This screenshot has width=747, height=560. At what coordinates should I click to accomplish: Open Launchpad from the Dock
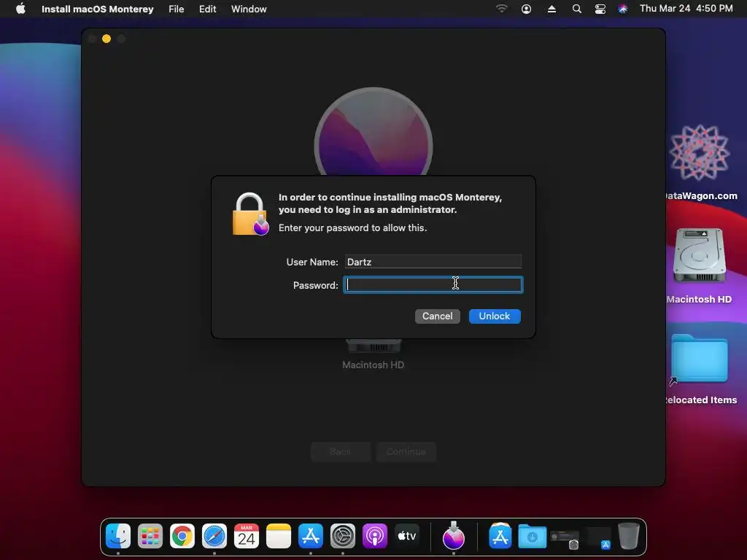tap(150, 536)
